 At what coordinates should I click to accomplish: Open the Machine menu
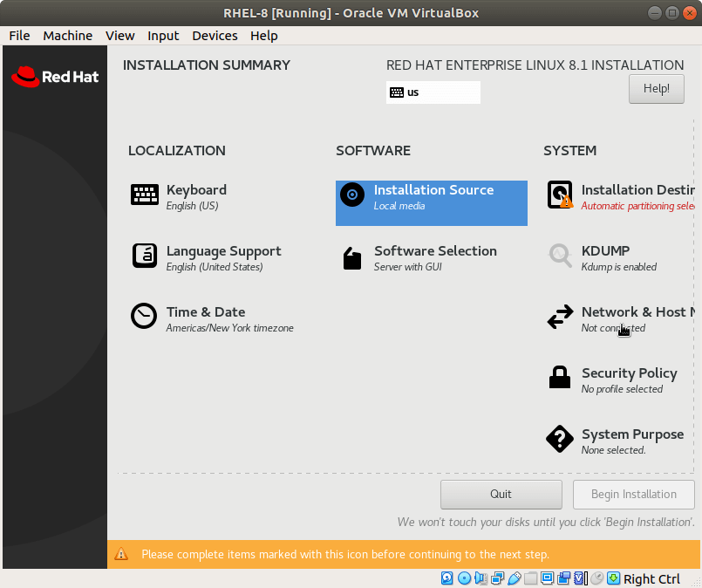tap(67, 36)
